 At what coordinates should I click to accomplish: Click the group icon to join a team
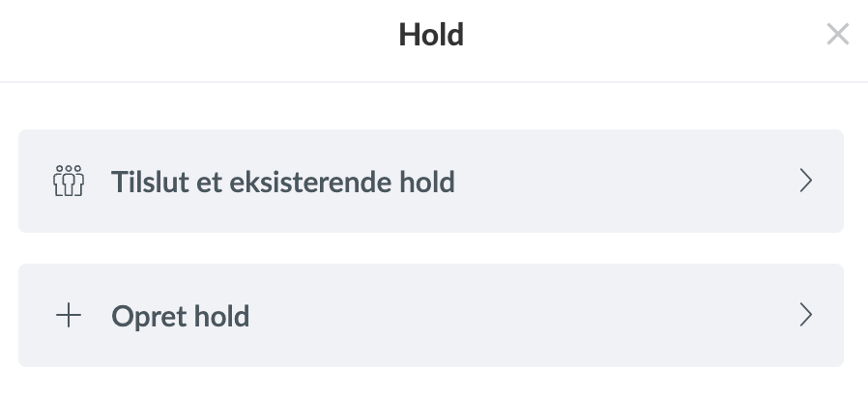coord(69,181)
